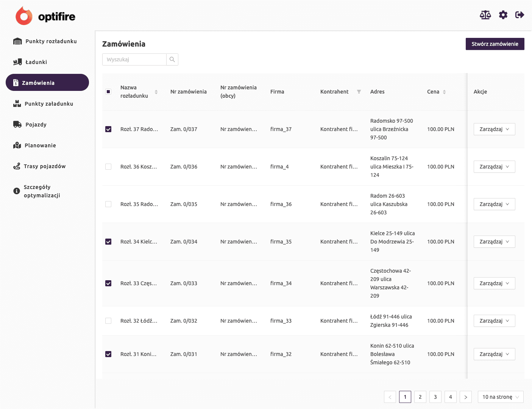Open Zarządzaj dropdown for order Zam. 0/034
The height and width of the screenshot is (409, 532).
tap(494, 242)
